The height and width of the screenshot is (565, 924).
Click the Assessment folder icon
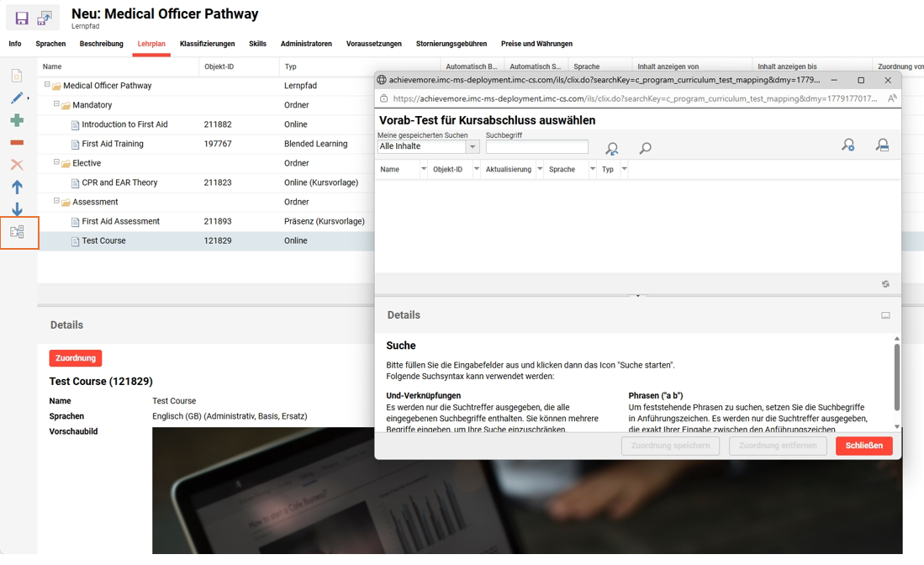click(x=66, y=202)
